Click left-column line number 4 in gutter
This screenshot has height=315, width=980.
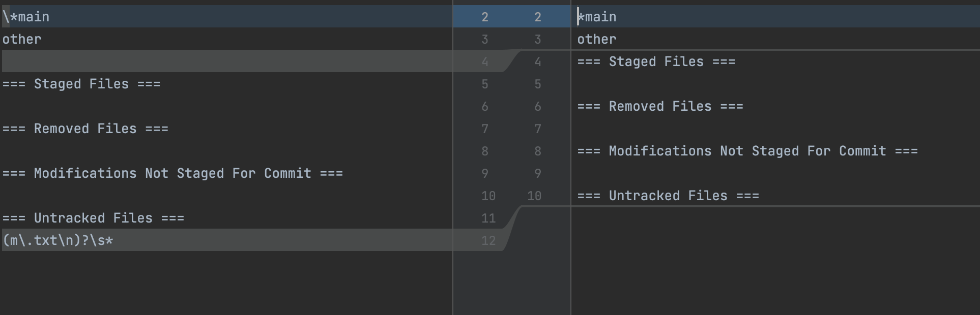point(485,61)
